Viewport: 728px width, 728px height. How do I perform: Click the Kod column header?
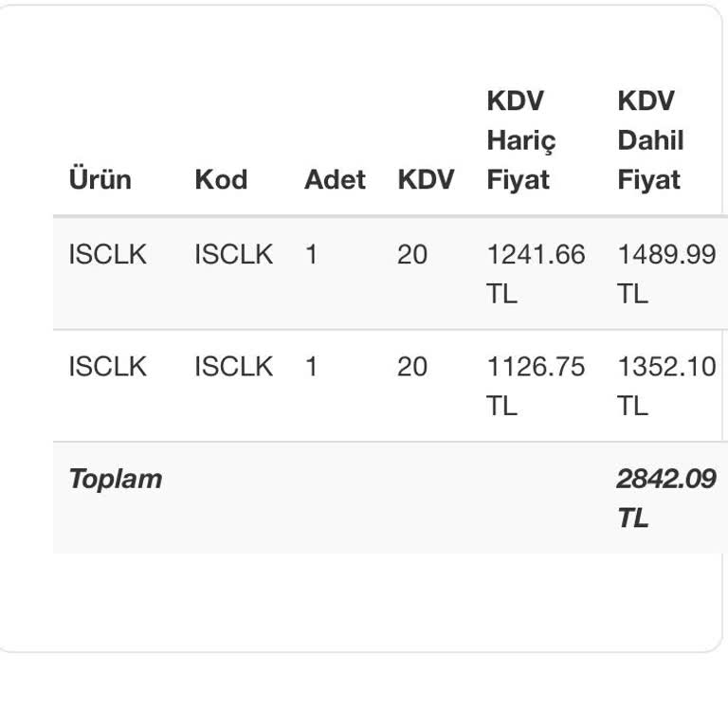221,179
